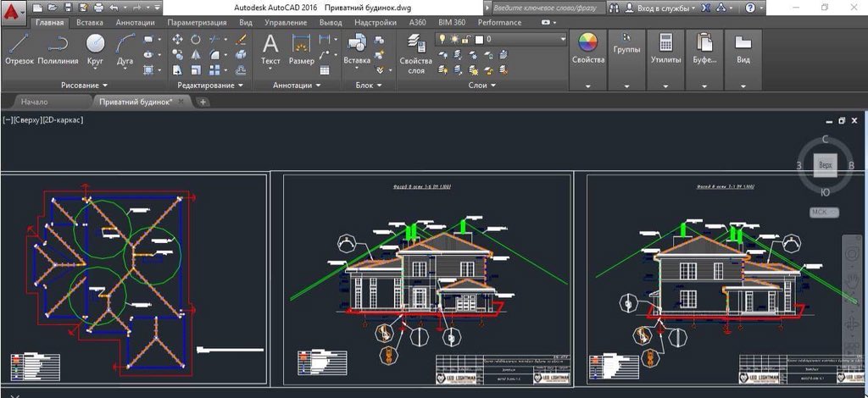The image size is (868, 398).
Task: Toggle the MCK coordinate system button
Action: 824,213
